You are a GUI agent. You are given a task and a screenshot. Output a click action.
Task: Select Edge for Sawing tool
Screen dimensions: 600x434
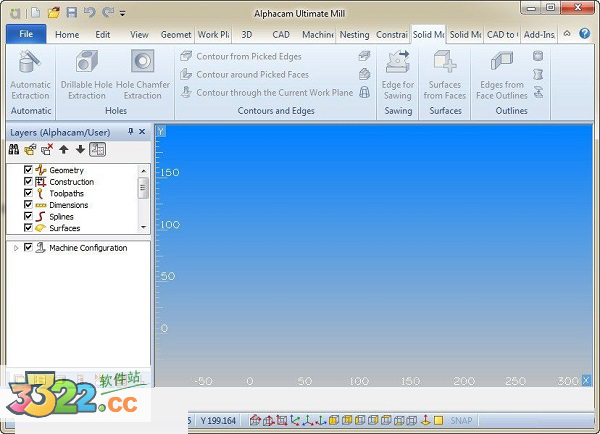click(x=398, y=75)
